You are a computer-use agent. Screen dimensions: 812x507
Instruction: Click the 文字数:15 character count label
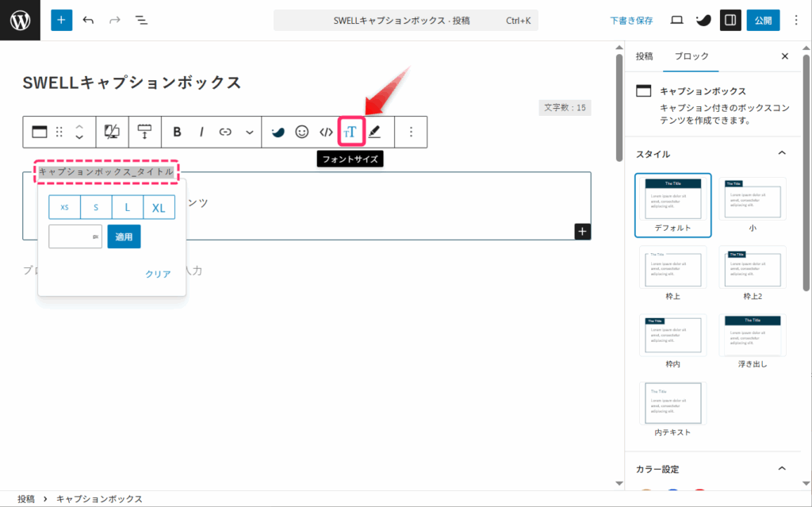coord(565,107)
